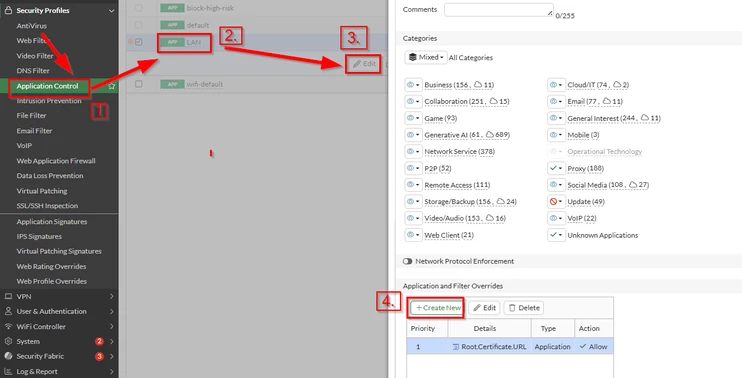
Task: Click the Log & Report chart icon
Action: (8, 371)
